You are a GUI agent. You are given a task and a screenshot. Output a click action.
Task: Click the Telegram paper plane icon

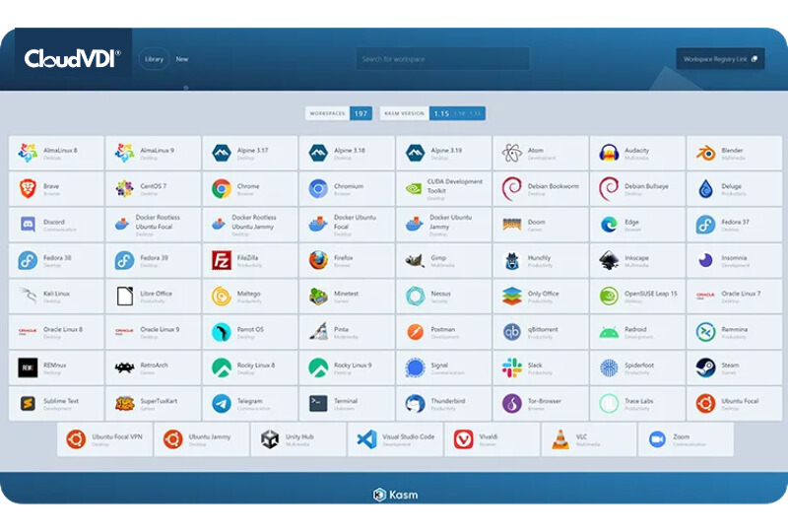point(222,404)
